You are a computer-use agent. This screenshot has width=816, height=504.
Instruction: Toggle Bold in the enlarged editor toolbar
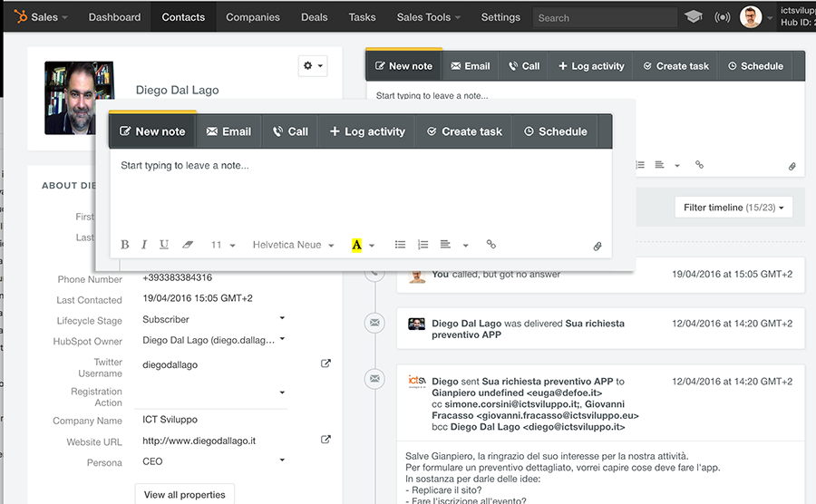click(x=125, y=245)
